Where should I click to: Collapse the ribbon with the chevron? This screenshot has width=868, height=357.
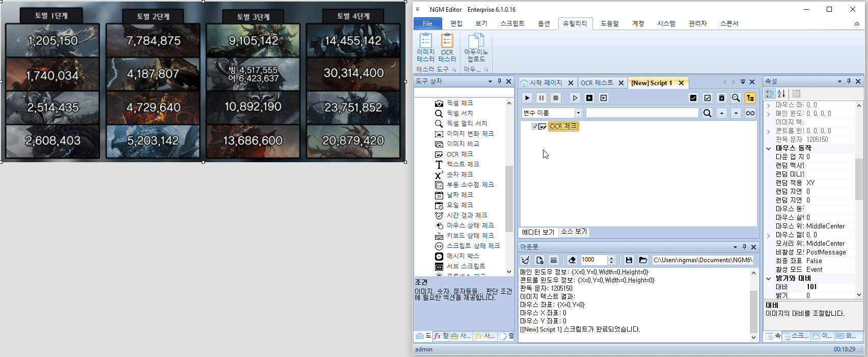[857, 24]
